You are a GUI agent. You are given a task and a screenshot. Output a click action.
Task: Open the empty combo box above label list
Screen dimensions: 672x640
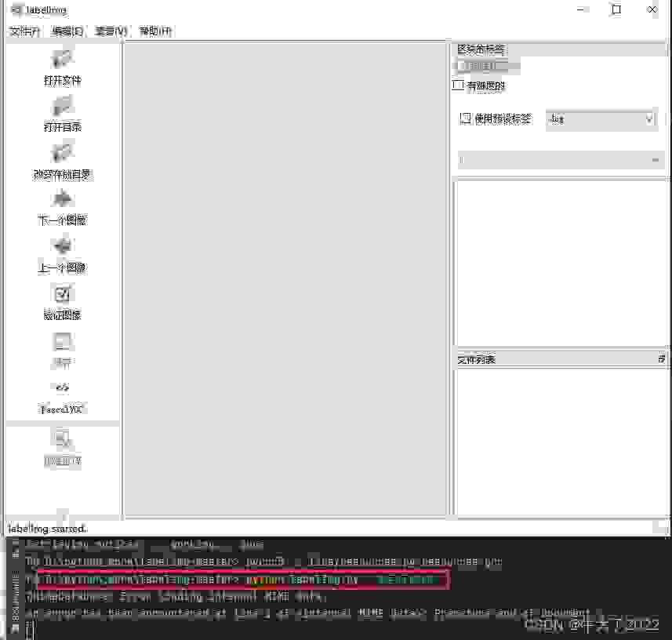pyautogui.click(x=559, y=160)
